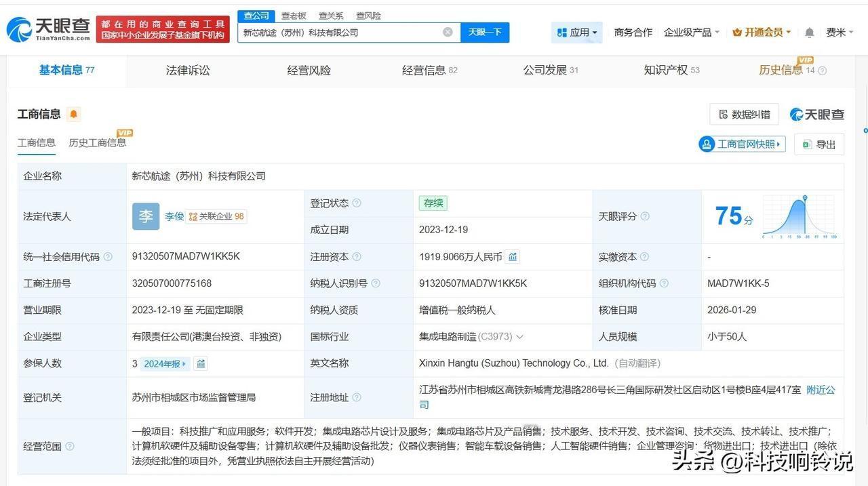
Task: Click credit code 91320507MAD7W1KK5K under 统一社会信用代码
Action: (x=186, y=256)
